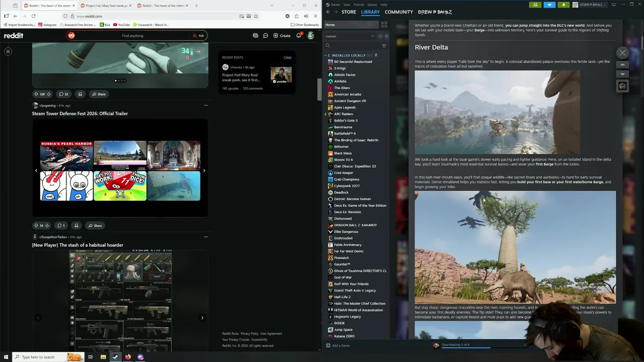Show recent games clock icon in Steam
Image resolution: width=644 pixels, height=362 pixels.
click(x=380, y=36)
